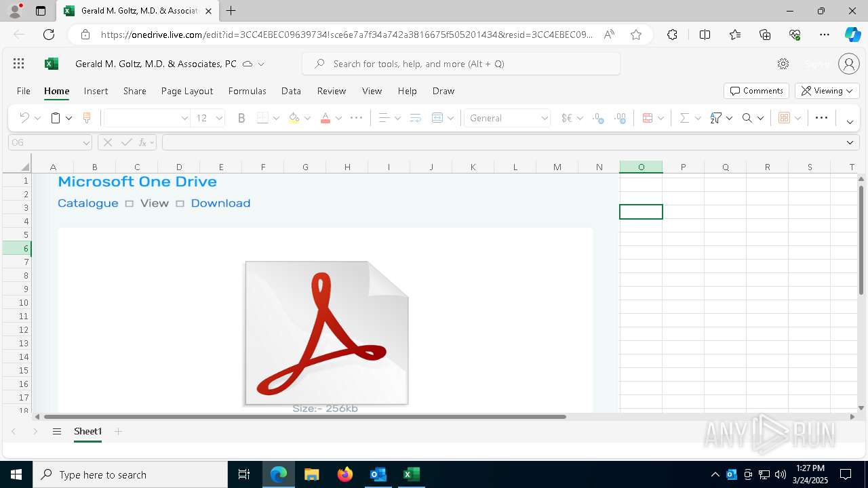Click the Excel logo icon in the header
The width and height of the screenshot is (868, 488).
tap(51, 64)
